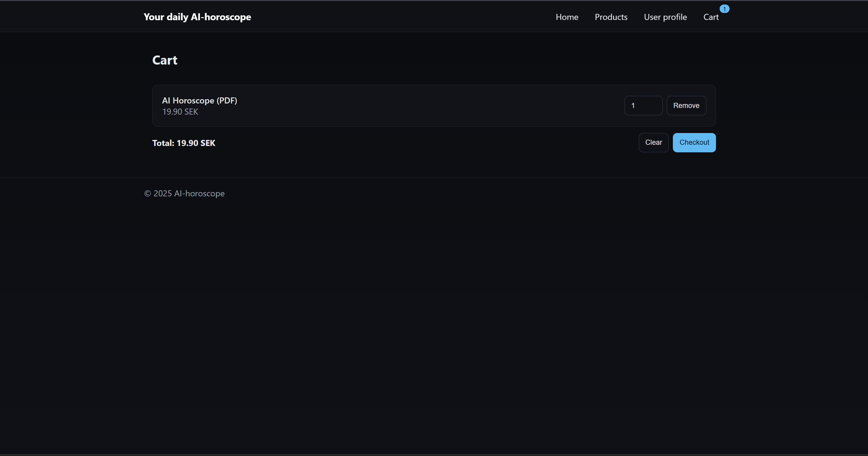Click the 19.90 SEK item price

[x=180, y=112]
